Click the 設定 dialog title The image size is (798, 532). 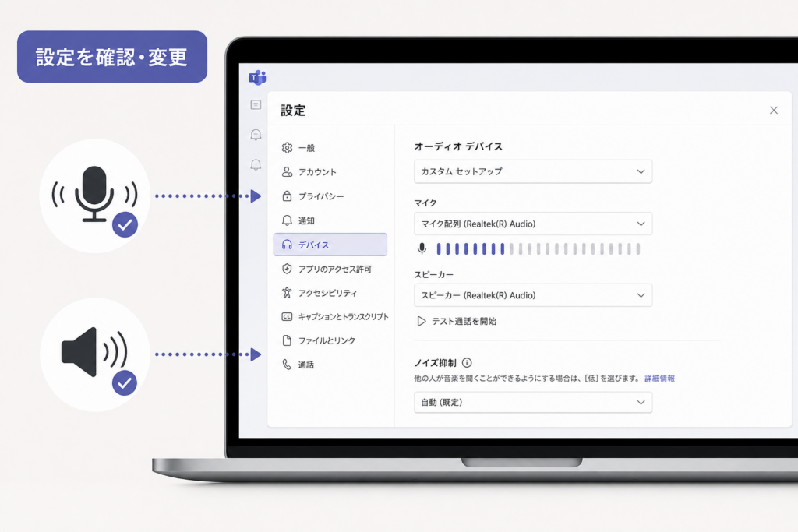(293, 111)
